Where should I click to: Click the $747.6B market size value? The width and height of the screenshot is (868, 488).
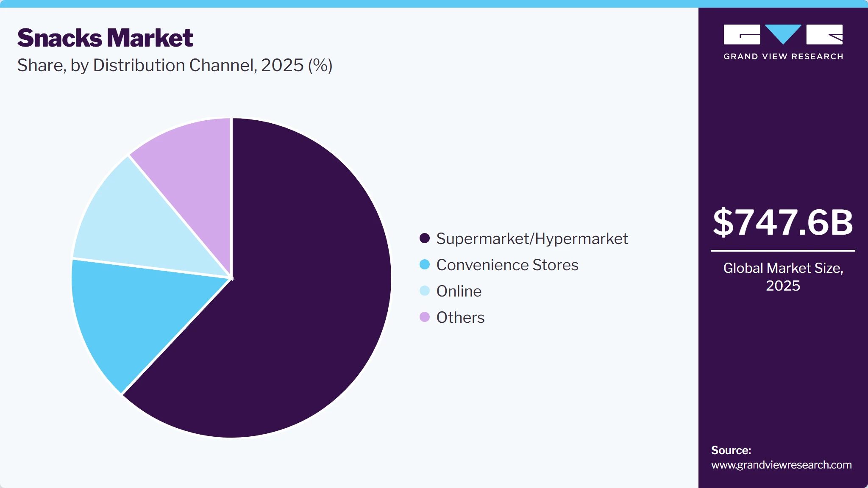(783, 222)
